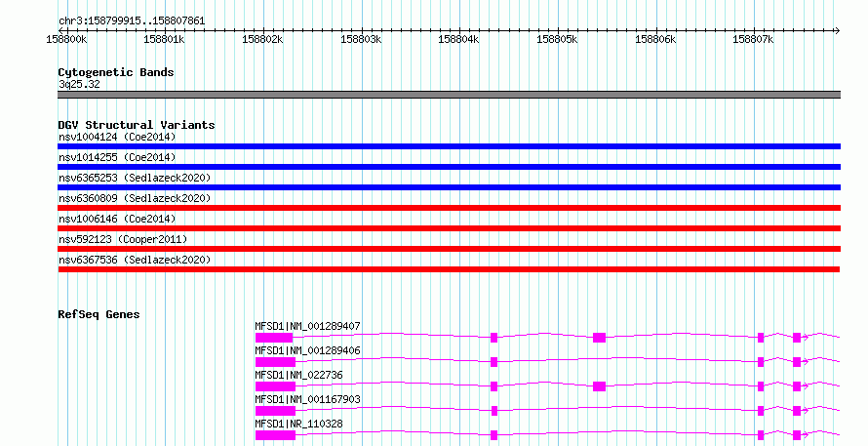
Task: Select the gray 3q25.32 cytogenetic band bar
Action: coord(449,95)
